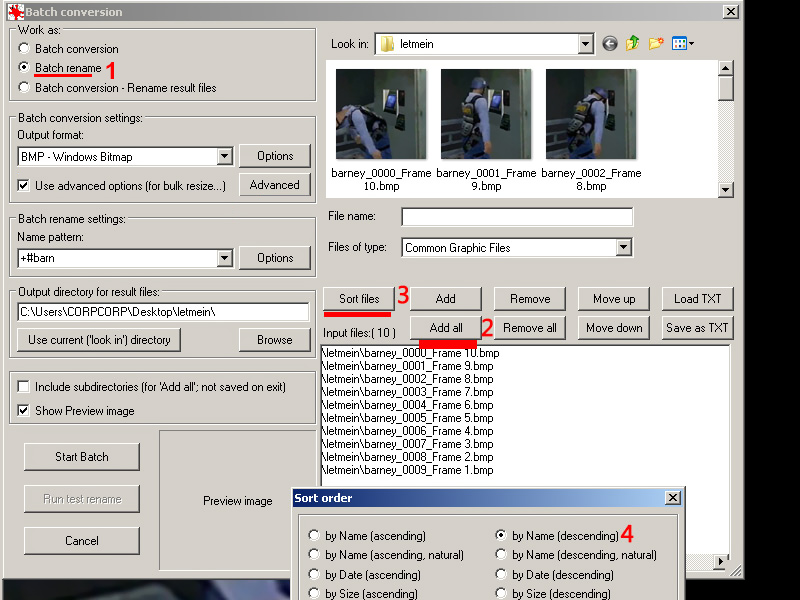This screenshot has height=600, width=800.
Task: Click thumbnail pane scrollbar down arrow
Action: (x=726, y=190)
